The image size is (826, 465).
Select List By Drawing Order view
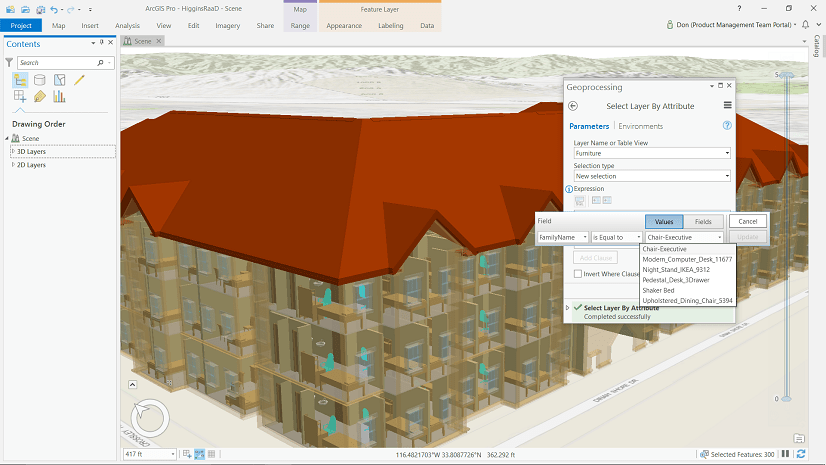point(20,80)
